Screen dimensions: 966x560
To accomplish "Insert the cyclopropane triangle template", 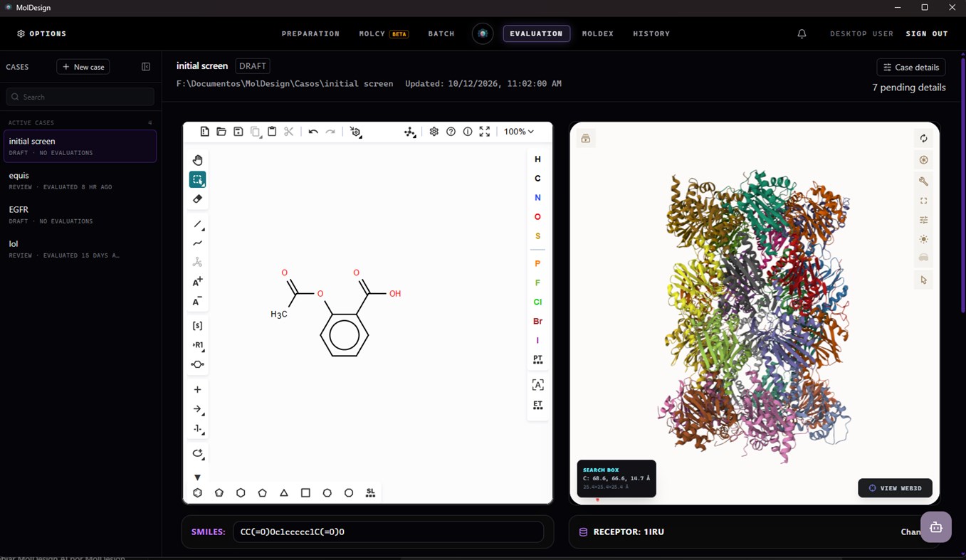I will (x=284, y=492).
